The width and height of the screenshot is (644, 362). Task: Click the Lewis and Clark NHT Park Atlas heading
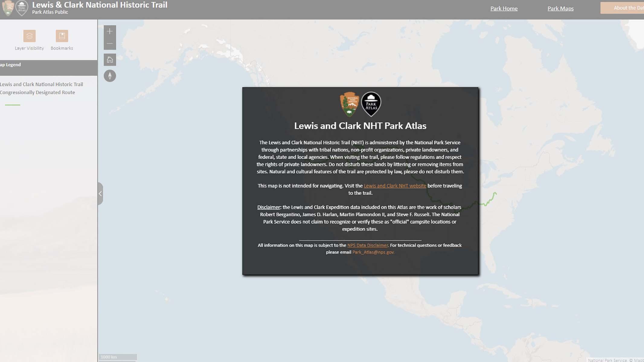pos(360,126)
